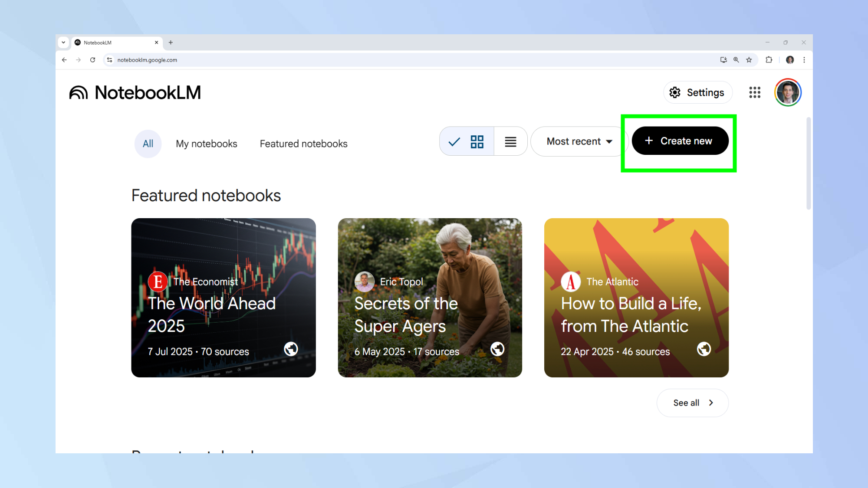Expand the Most recent sort dropdown
The image size is (868, 488).
pyautogui.click(x=579, y=141)
